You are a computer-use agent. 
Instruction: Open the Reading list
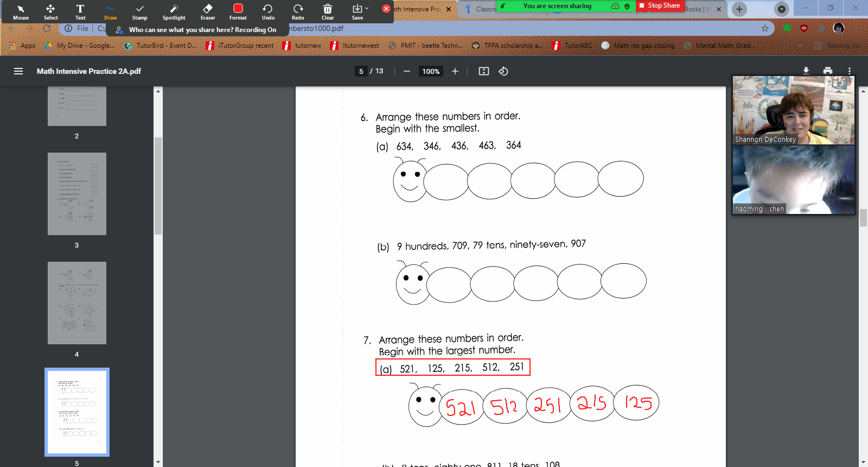[x=837, y=46]
